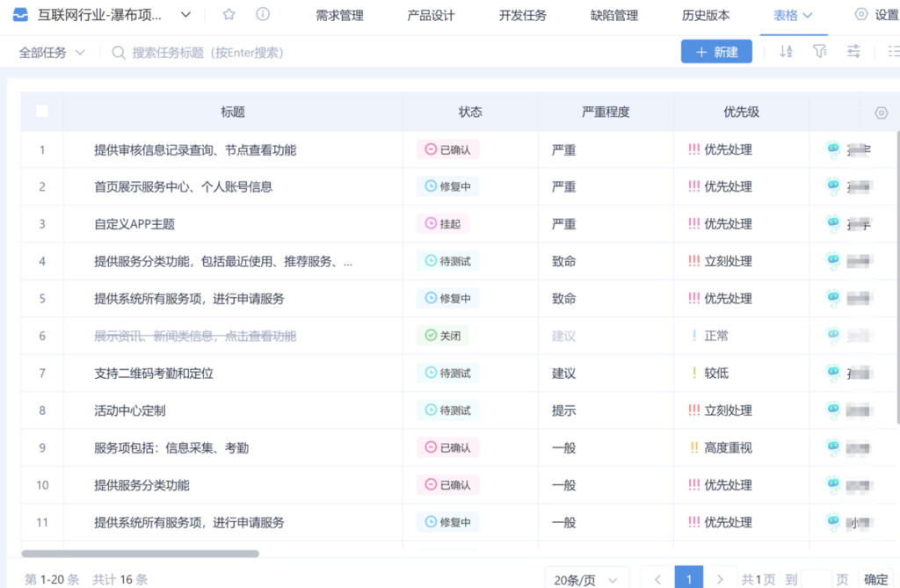Open display settings sliders icon
This screenshot has height=588, width=900.
pos(853,52)
